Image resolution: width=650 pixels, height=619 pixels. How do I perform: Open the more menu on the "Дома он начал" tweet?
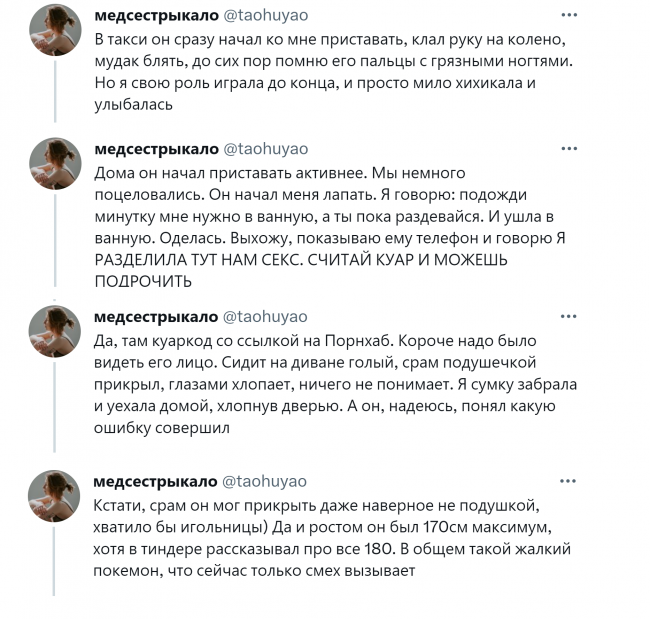click(x=568, y=150)
